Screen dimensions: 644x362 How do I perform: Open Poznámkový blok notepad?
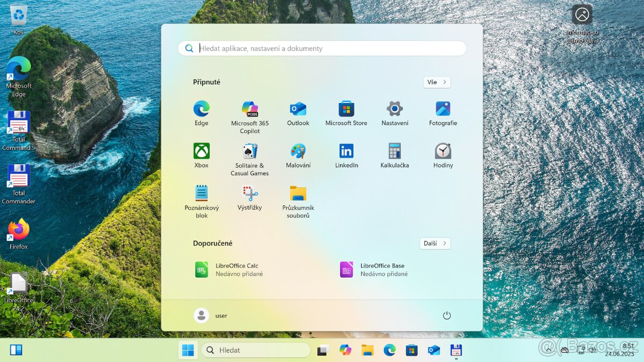click(x=201, y=195)
